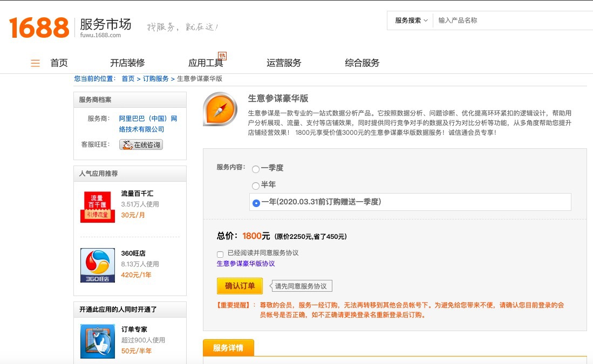The image size is (593, 364).
Task: Click the 订单专家 app title
Action: [134, 329]
